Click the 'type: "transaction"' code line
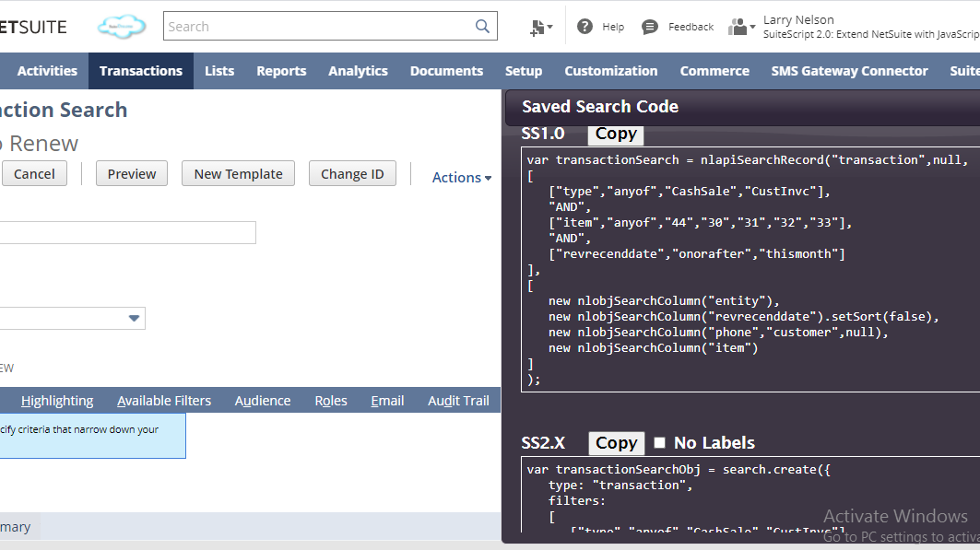The image size is (980, 550). pos(620,486)
